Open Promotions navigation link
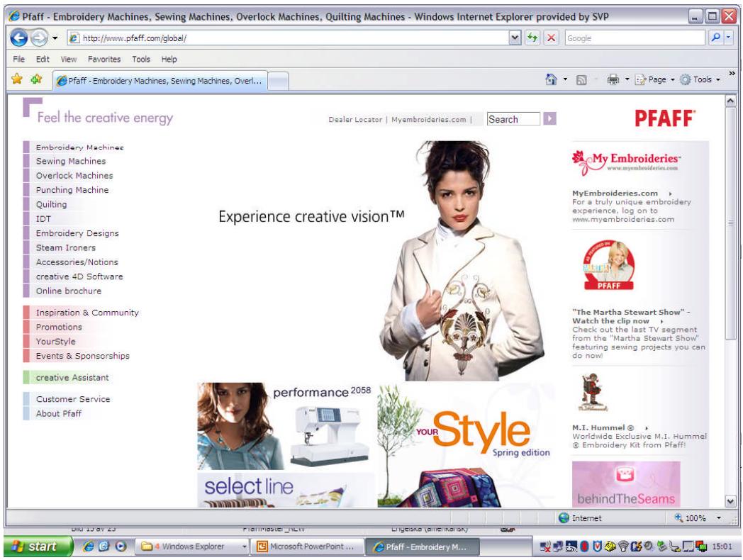Viewport: 743px width, 560px height. coord(59,327)
